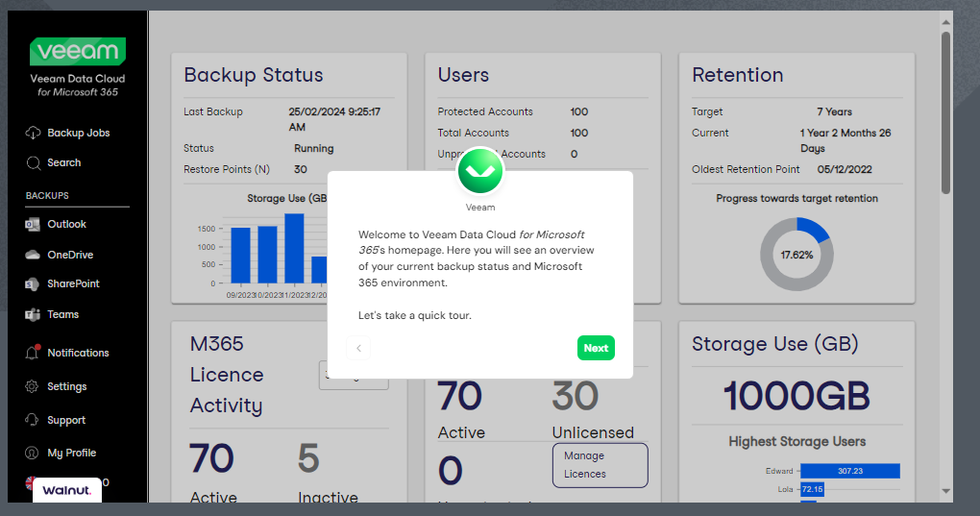Image resolution: width=980 pixels, height=516 pixels.
Task: Click the Search magnifier icon
Action: click(x=33, y=163)
